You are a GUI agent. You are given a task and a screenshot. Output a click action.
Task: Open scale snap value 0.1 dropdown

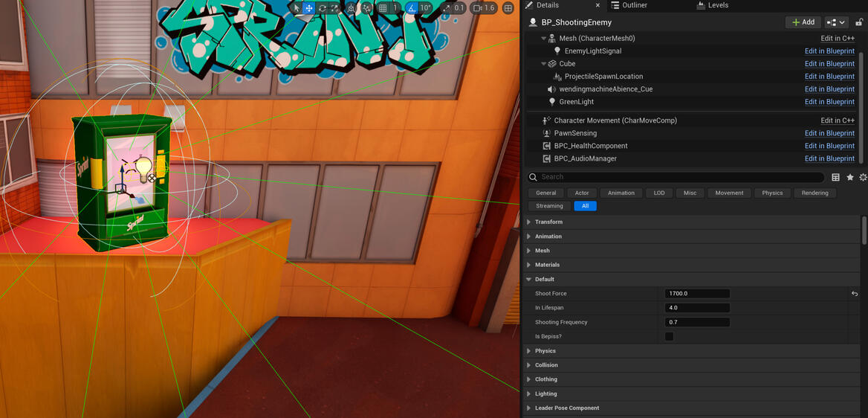tap(459, 7)
